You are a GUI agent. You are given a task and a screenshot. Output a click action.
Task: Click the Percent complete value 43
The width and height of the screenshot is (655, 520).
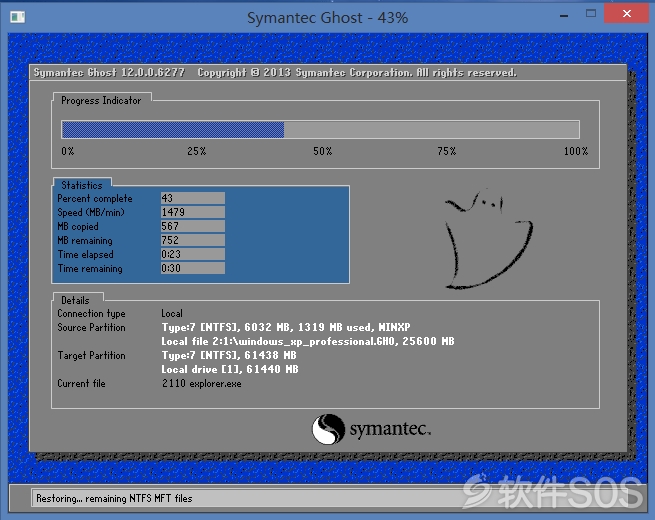click(x=193, y=198)
